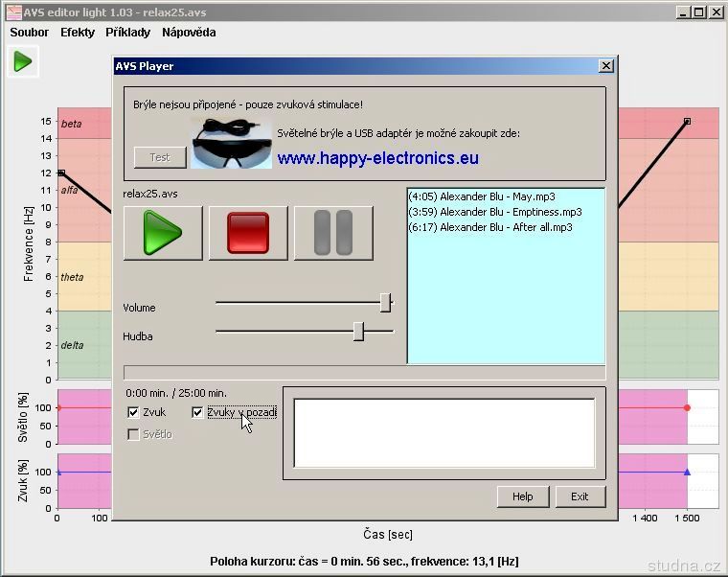The image size is (728, 577).
Task: Click the Volume slider handle
Action: (385, 303)
